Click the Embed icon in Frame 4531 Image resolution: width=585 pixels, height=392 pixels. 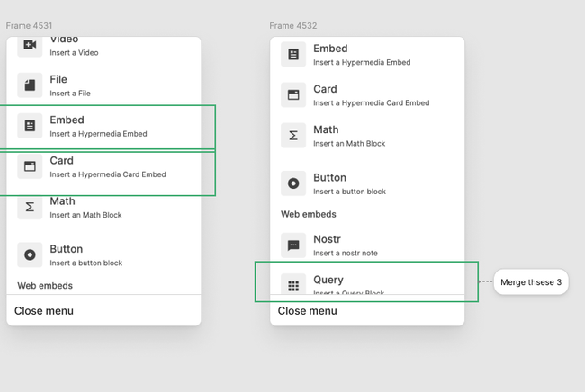tap(30, 126)
